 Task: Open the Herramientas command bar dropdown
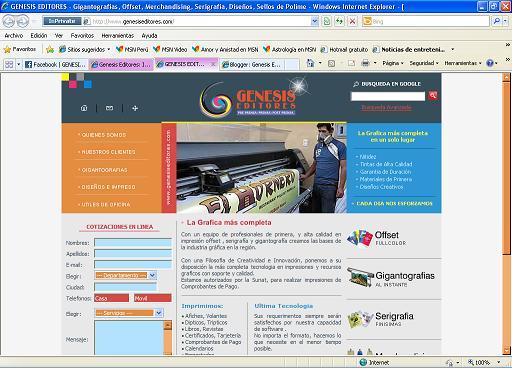pyautogui.click(x=463, y=63)
